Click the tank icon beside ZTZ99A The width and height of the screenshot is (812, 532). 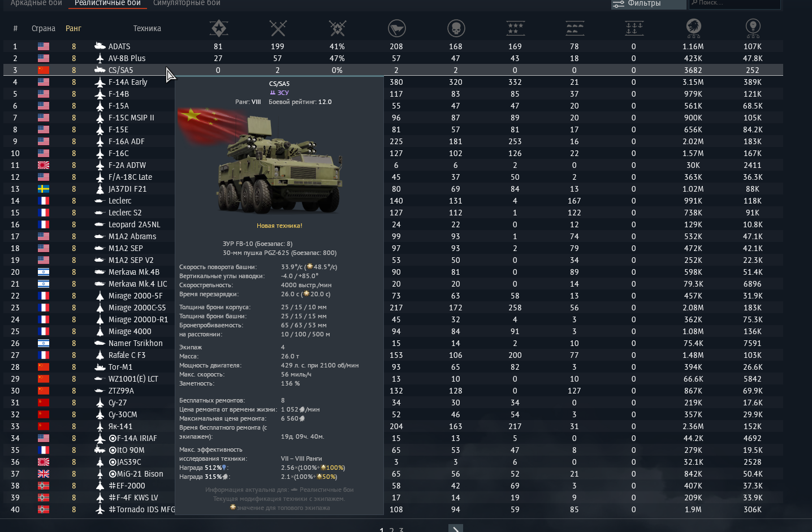tap(100, 391)
